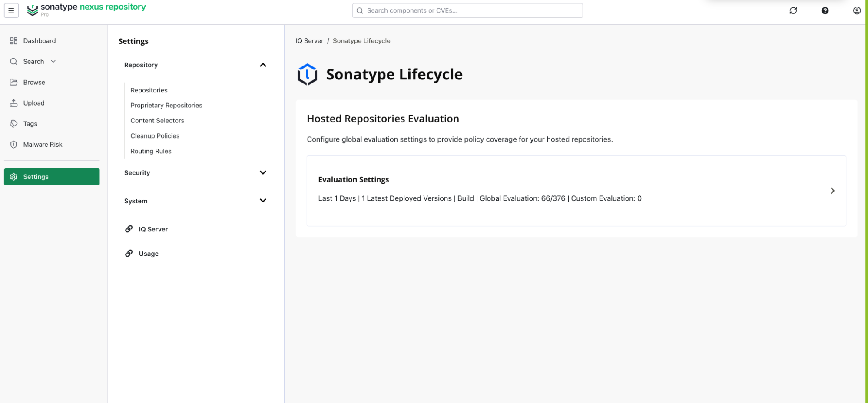Screen dimensions: 868x403
Task: Toggle the hamburger navigation menu
Action: coord(11,10)
